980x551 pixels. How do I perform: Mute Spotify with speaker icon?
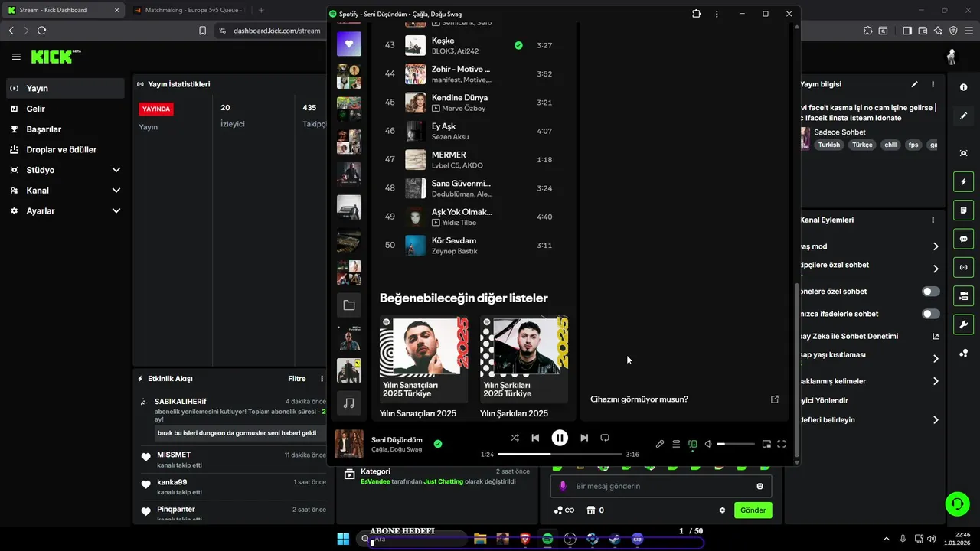(708, 444)
